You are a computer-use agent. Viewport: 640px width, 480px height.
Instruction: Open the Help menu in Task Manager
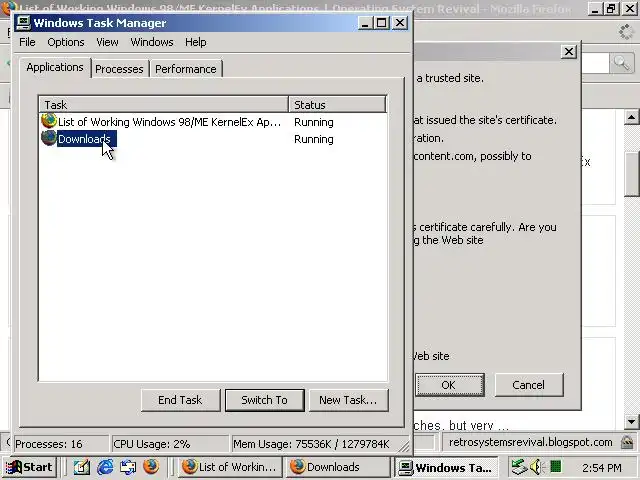pyautogui.click(x=196, y=42)
